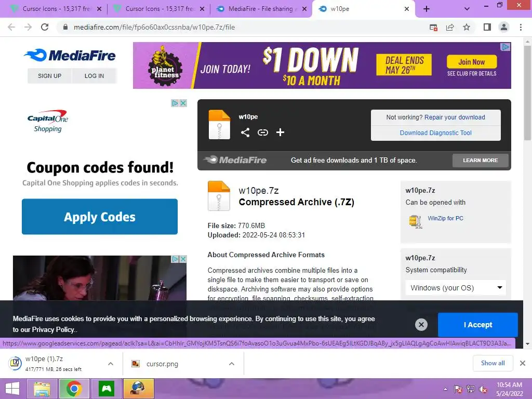The image size is (532, 399).
Task: Open the green game controller taskbar app
Action: [x=107, y=389]
